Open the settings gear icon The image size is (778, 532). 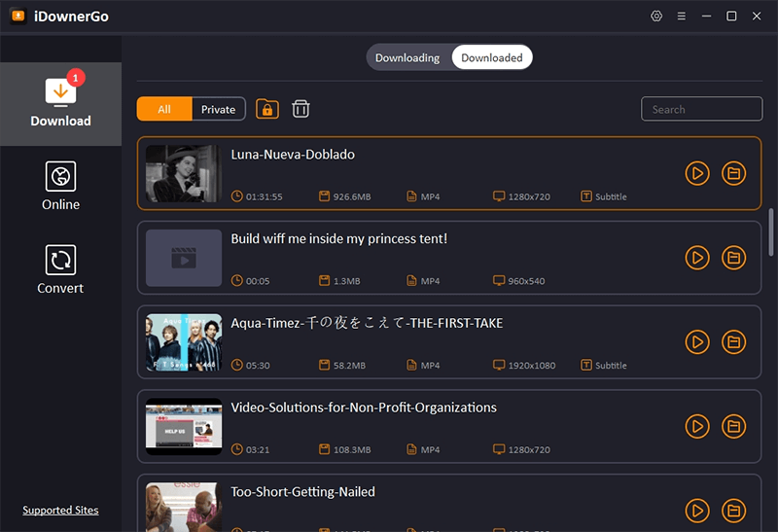click(x=657, y=16)
